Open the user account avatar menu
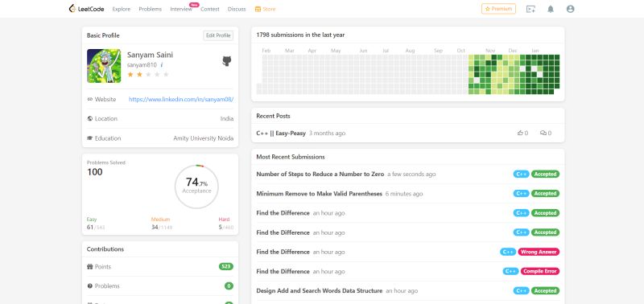This screenshot has height=304, width=644. [570, 9]
